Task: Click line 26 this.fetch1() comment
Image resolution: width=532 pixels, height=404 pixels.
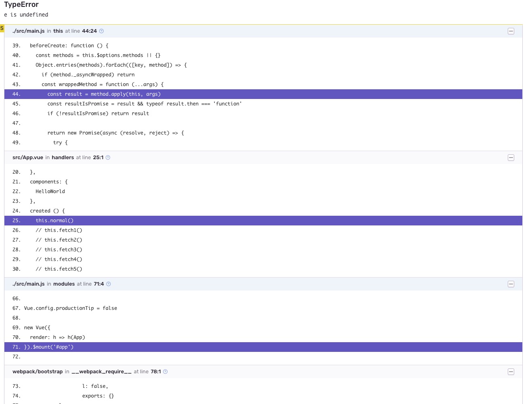Action: (59, 230)
